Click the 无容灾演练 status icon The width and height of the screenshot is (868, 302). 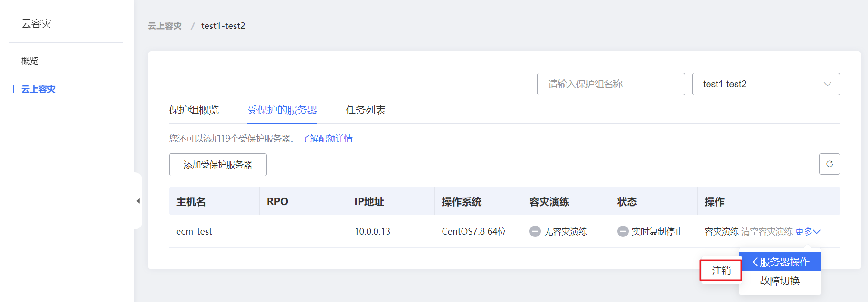coord(535,231)
